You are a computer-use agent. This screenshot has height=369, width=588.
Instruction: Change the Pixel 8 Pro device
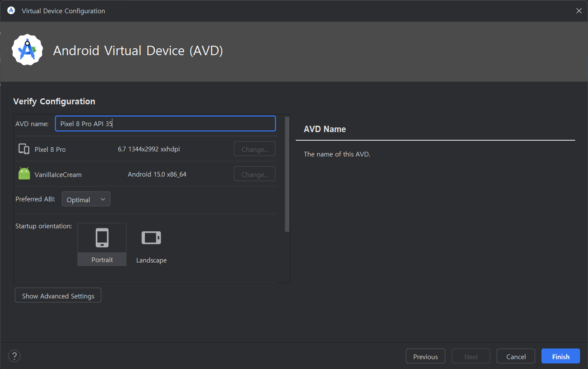[x=255, y=149]
